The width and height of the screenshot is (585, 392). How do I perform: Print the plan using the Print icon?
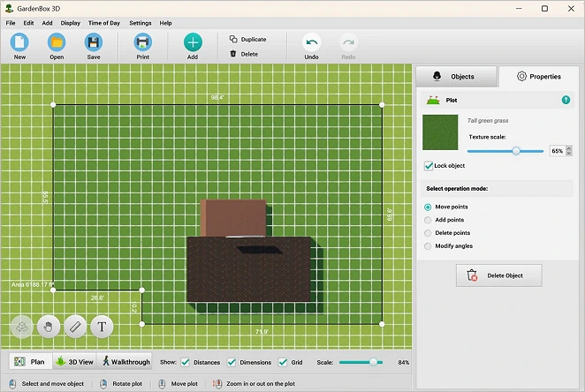pyautogui.click(x=143, y=42)
